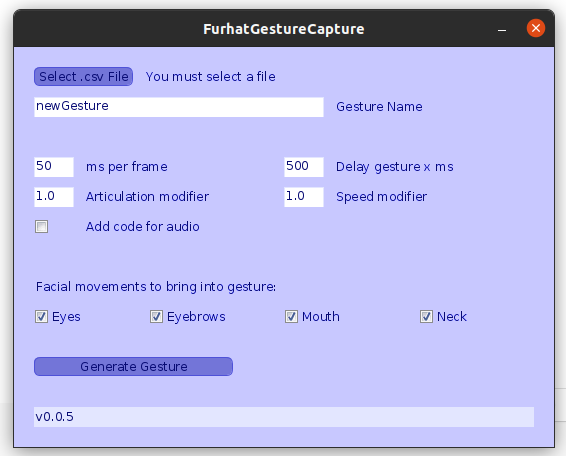This screenshot has height=456, width=566.
Task: Focus the gesture name field containing newGesture
Action: [x=179, y=107]
